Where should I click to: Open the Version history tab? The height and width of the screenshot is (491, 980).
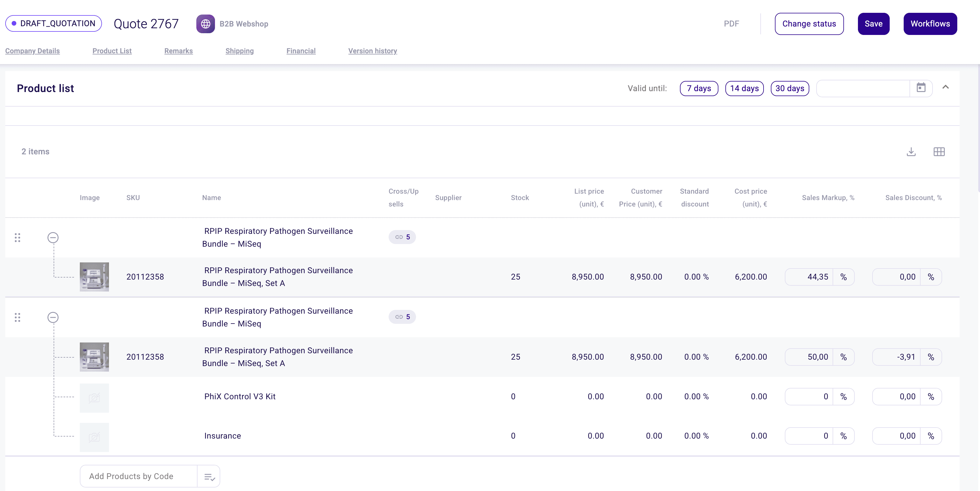pos(372,51)
